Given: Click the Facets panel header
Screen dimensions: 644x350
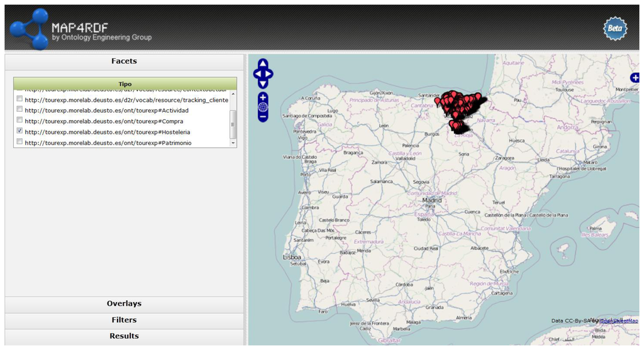Looking at the screenshot, I should 124,62.
